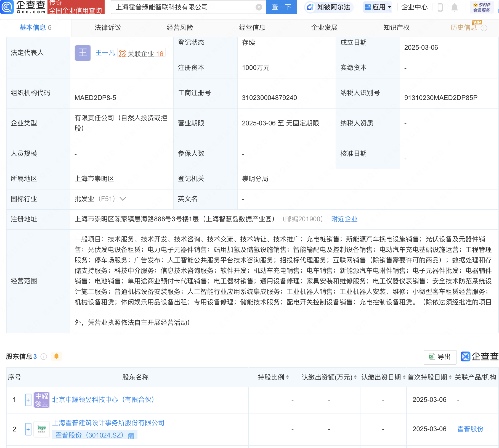Image resolution: width=499 pixels, height=448 pixels.
Task: Sort by 认缴出资额 column
Action: point(355,377)
